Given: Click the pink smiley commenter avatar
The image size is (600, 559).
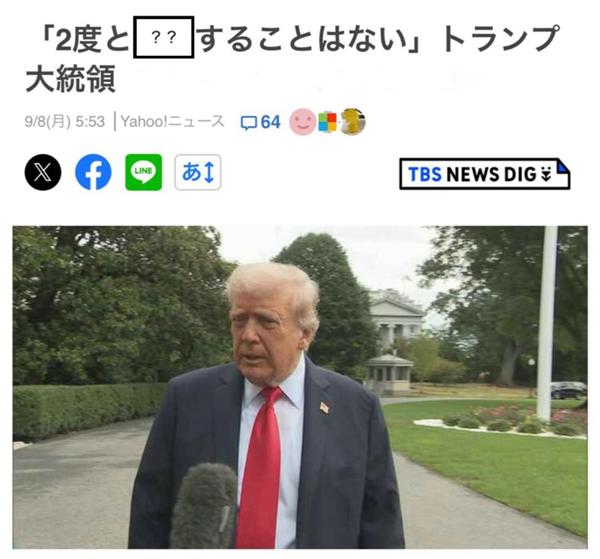Looking at the screenshot, I should (x=303, y=122).
